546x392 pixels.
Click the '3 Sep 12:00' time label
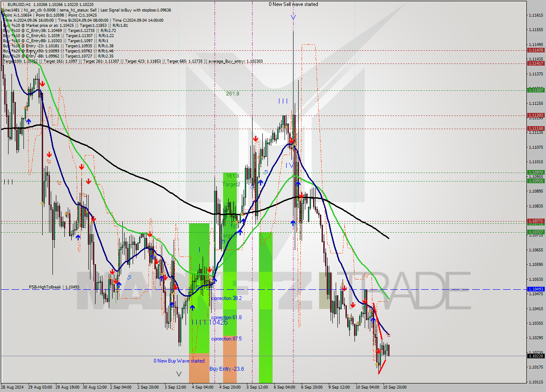point(175,387)
